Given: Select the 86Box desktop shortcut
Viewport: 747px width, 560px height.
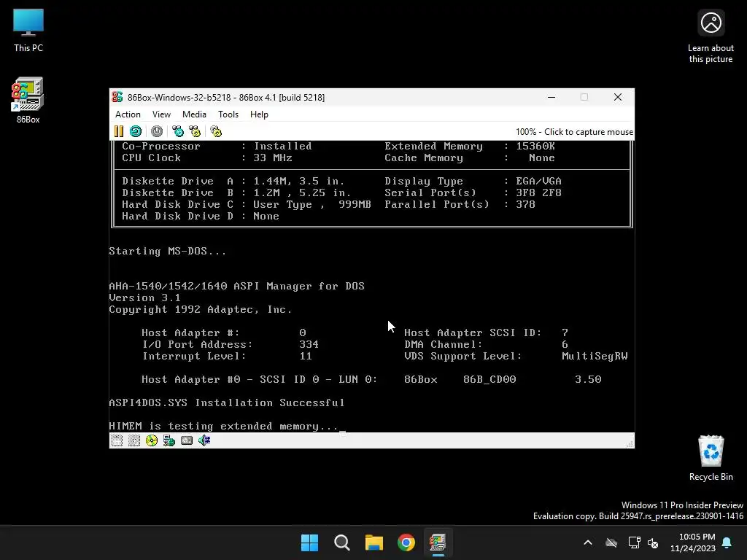Looking at the screenshot, I should [28, 101].
